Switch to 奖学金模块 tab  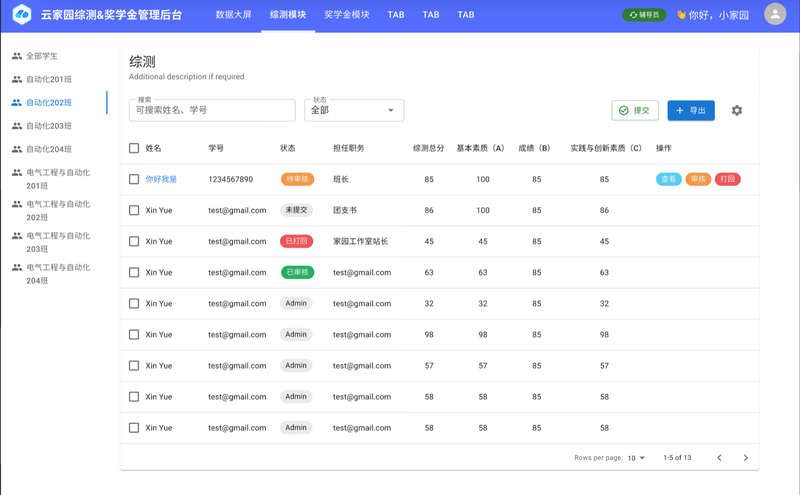346,15
